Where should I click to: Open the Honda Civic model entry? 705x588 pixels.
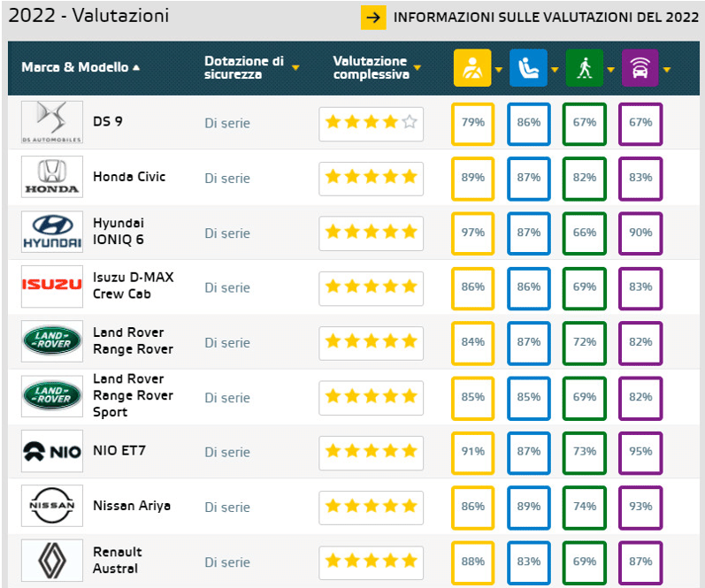click(x=129, y=177)
